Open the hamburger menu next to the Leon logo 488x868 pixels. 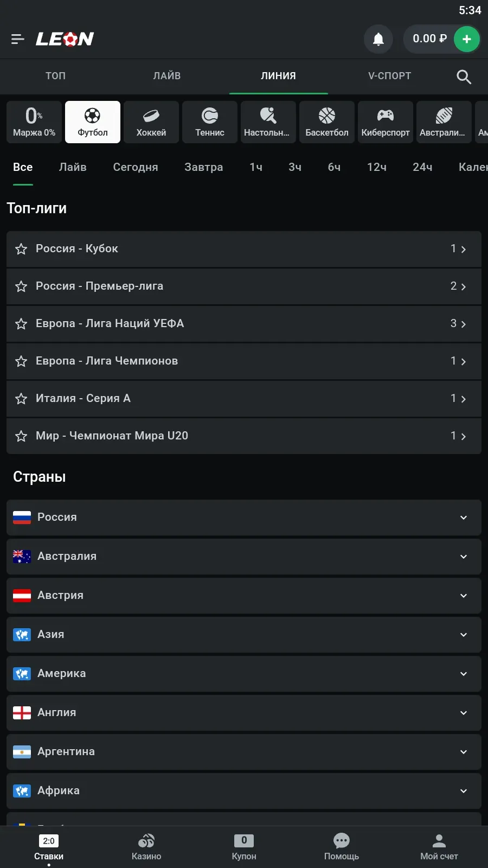pos(17,39)
